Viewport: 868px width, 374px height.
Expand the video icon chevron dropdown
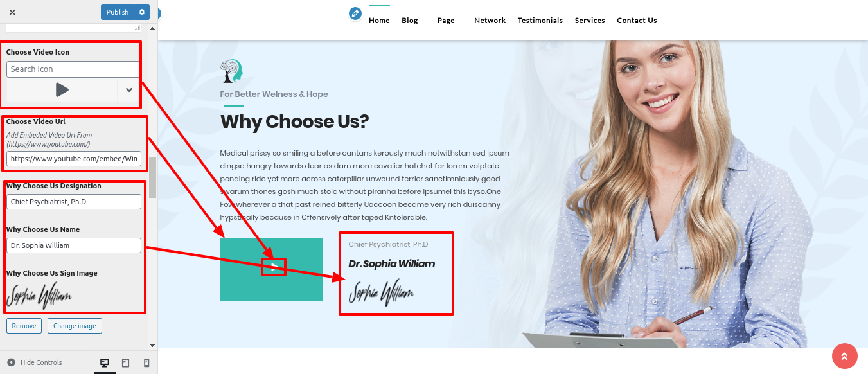click(x=128, y=90)
